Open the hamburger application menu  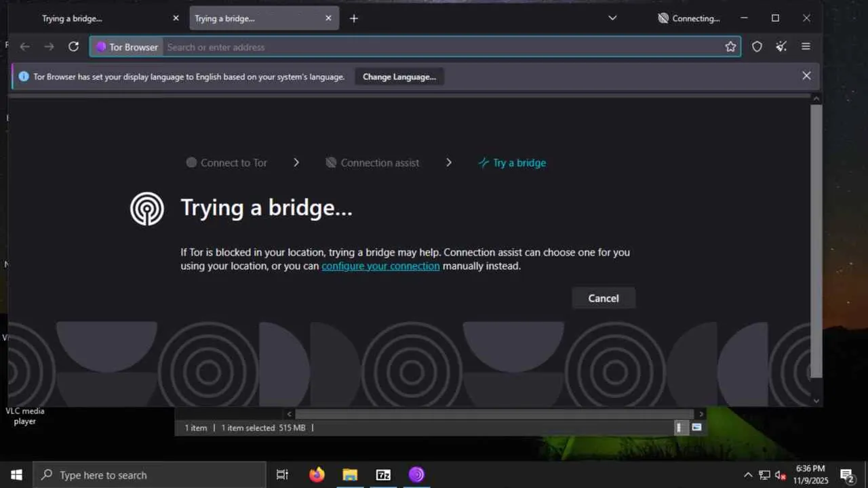click(x=806, y=47)
